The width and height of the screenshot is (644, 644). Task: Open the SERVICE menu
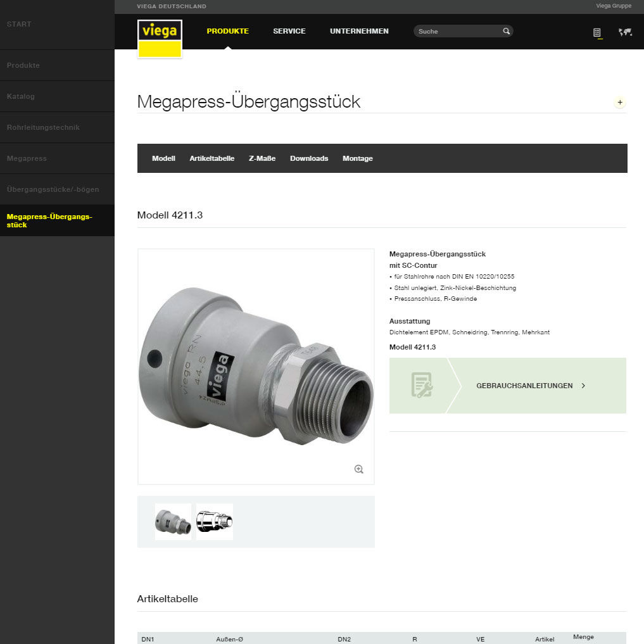289,31
